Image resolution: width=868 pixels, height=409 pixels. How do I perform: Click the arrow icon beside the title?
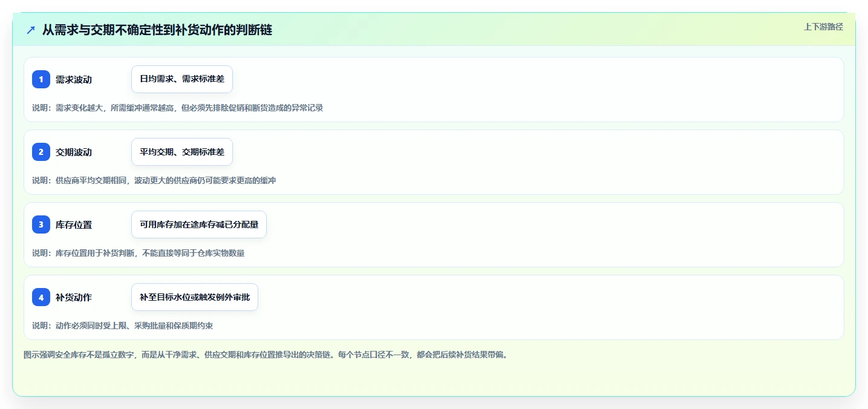tap(31, 30)
